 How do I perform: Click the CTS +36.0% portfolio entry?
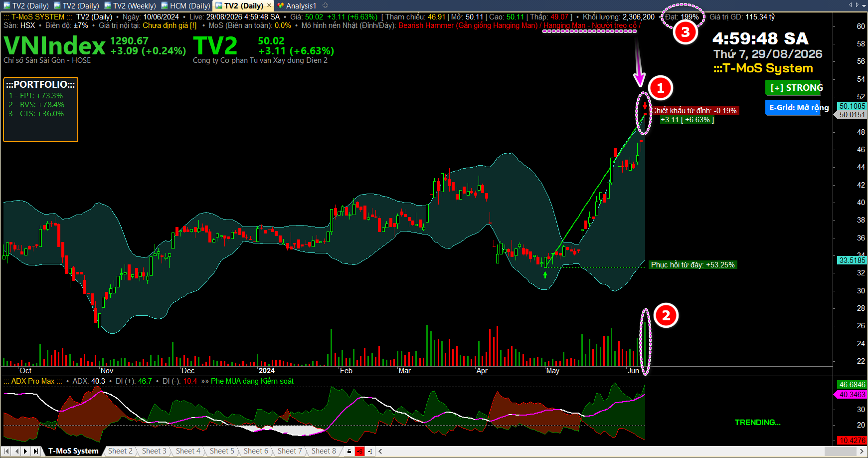point(36,114)
